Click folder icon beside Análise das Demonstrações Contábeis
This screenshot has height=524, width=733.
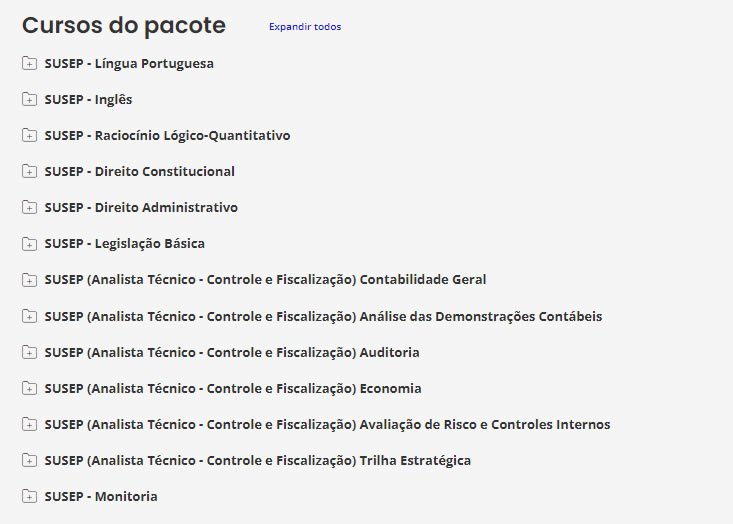click(x=29, y=317)
